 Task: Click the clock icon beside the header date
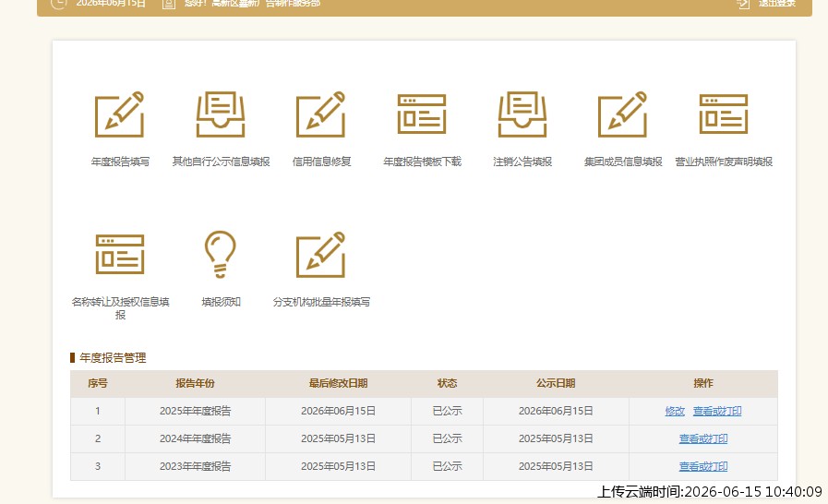click(x=58, y=4)
